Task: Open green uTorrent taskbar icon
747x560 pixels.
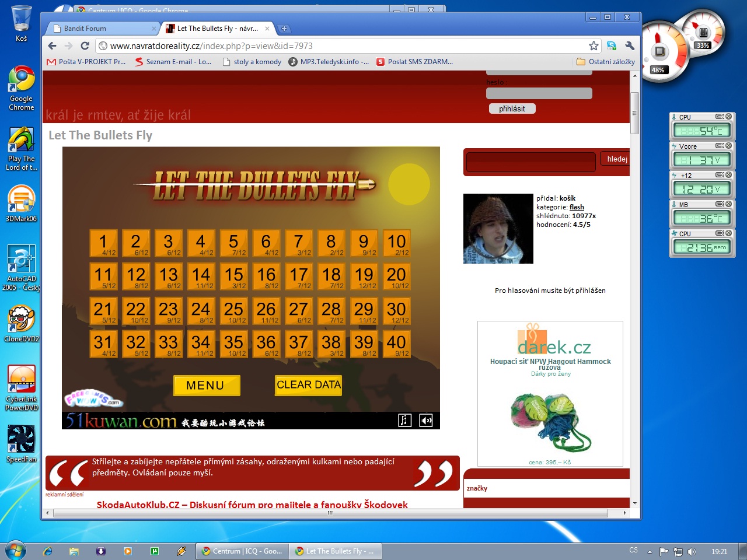Action: (x=155, y=551)
